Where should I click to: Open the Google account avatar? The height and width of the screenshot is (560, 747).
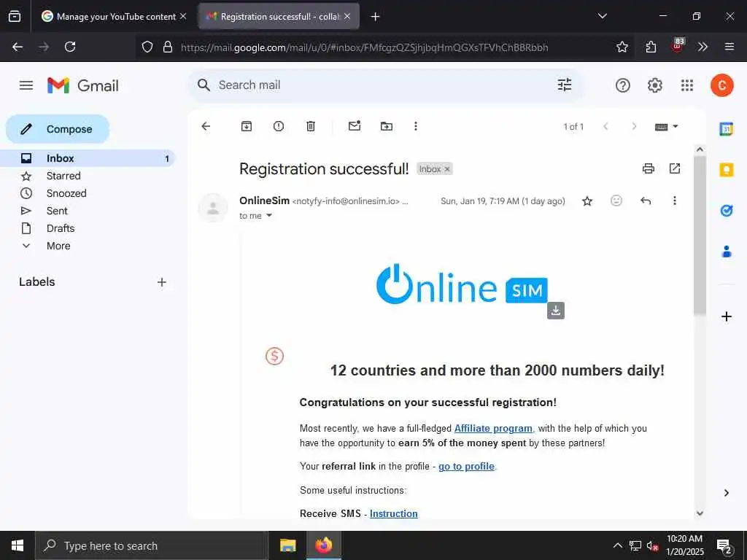pos(721,86)
